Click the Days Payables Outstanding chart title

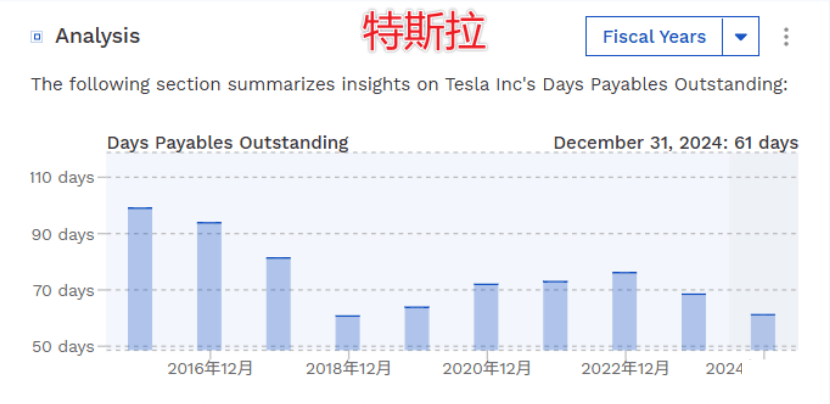click(x=228, y=143)
